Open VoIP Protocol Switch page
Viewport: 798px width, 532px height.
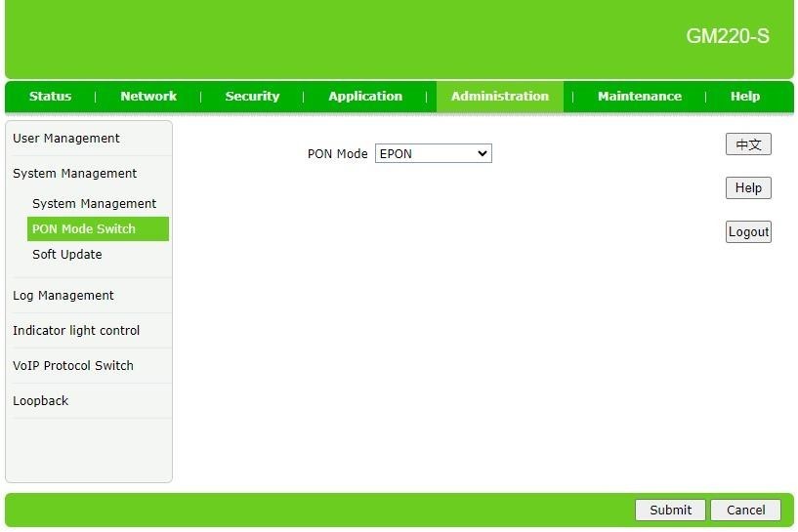[x=73, y=366]
